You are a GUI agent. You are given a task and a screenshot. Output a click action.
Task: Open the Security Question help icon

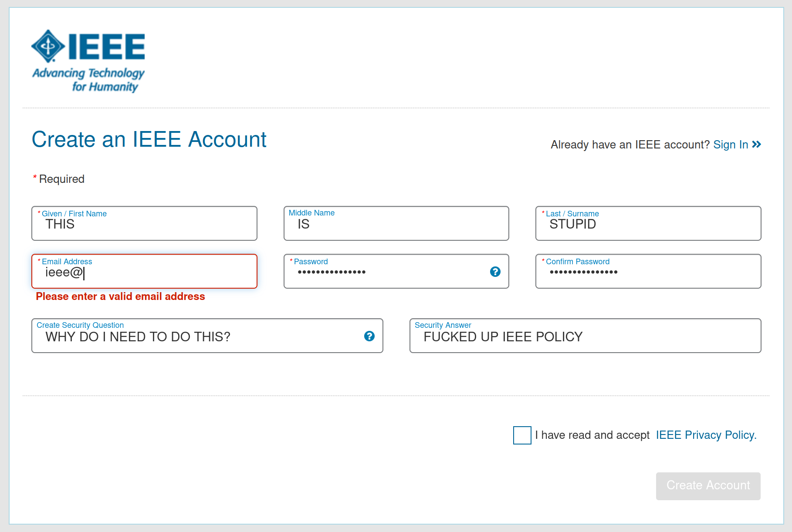(369, 336)
